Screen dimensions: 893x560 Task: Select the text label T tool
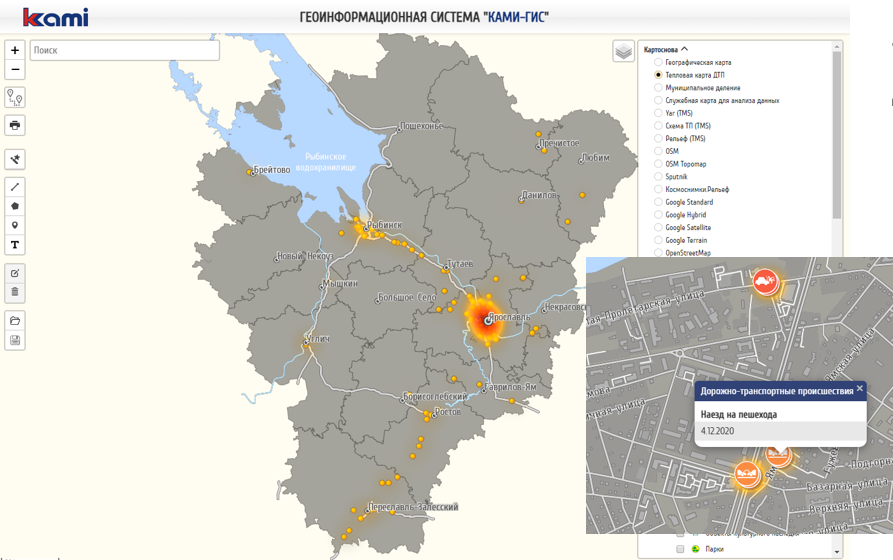[15, 244]
